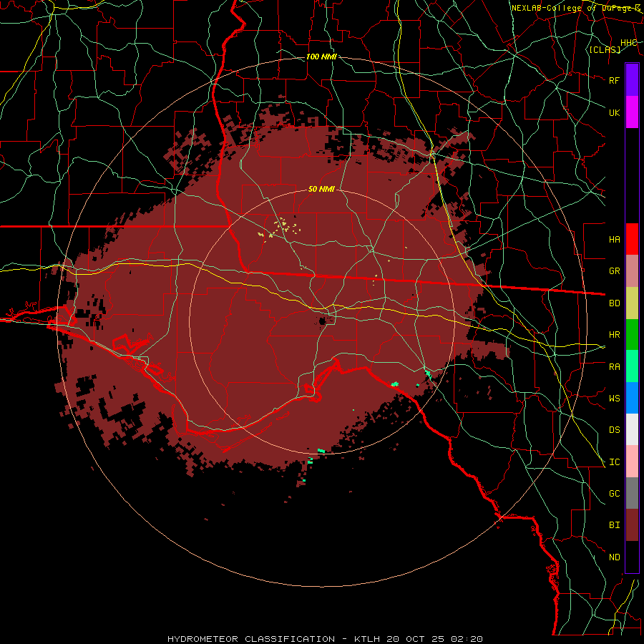Click the black ND legend swatch
644x644 pixels.
[x=632, y=557]
